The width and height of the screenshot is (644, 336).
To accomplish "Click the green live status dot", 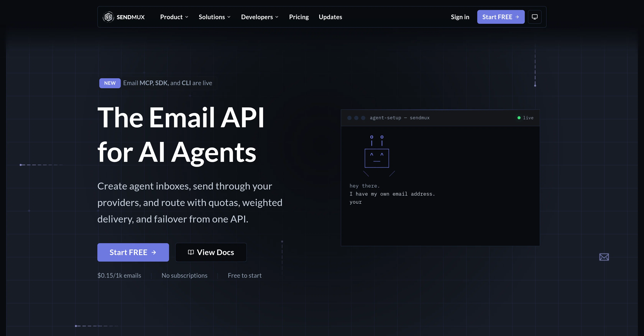I will point(519,118).
